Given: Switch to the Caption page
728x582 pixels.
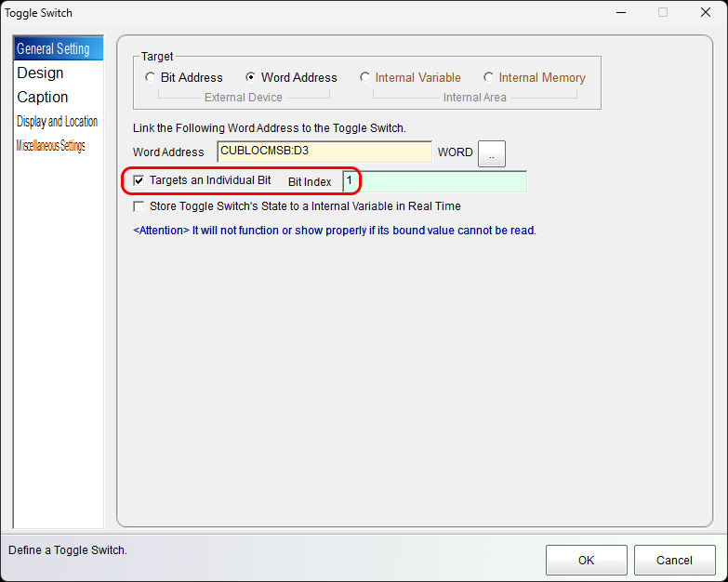Looking at the screenshot, I should click(x=42, y=98).
